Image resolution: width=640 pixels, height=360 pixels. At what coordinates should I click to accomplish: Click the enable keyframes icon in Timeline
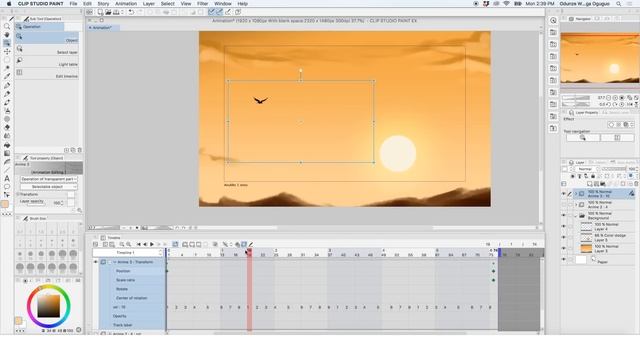click(x=244, y=244)
